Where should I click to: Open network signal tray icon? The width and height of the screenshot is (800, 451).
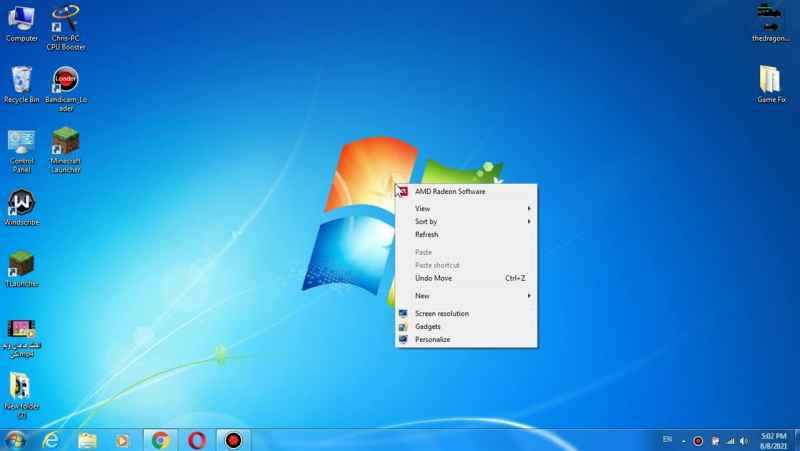[730, 441]
